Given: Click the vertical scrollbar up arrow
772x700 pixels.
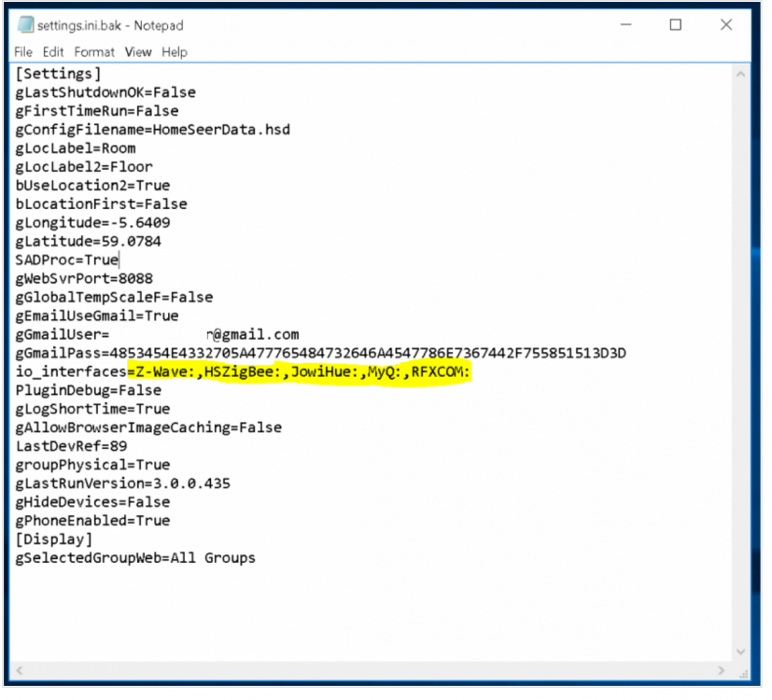Looking at the screenshot, I should [740, 74].
